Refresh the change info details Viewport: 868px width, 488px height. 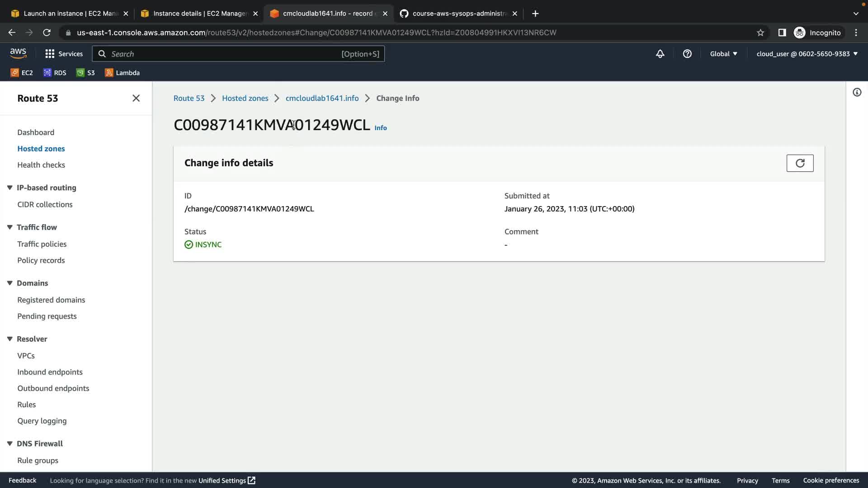[800, 163]
